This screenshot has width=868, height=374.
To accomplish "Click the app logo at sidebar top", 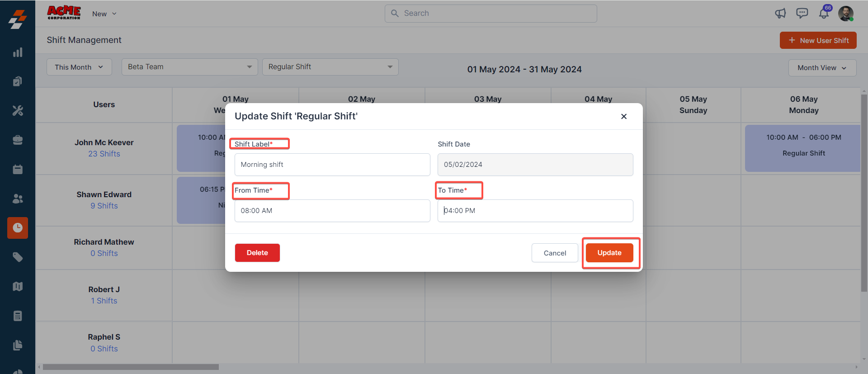I will (18, 19).
